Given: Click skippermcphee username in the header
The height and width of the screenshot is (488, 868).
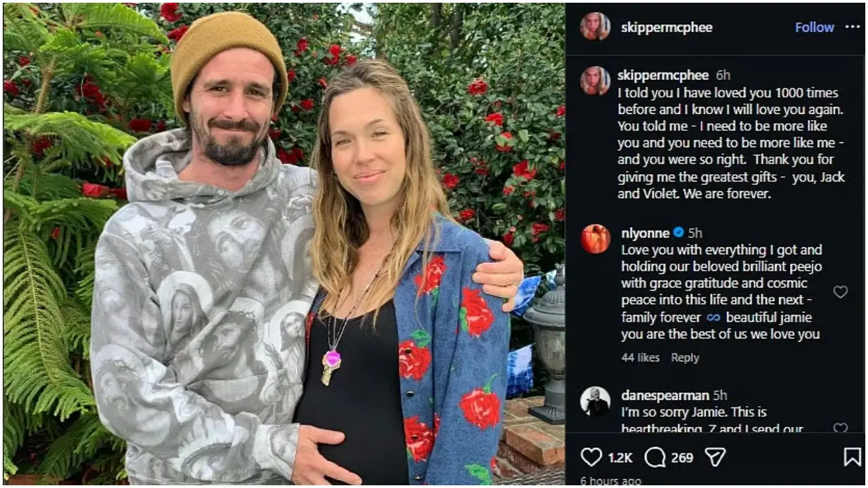Looking at the screenshot, I should (667, 28).
